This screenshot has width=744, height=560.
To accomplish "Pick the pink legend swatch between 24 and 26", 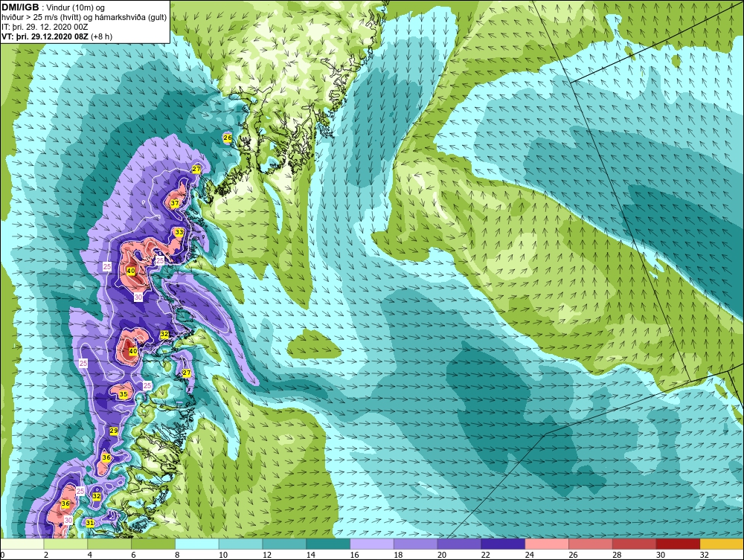I will pyautogui.click(x=547, y=544).
